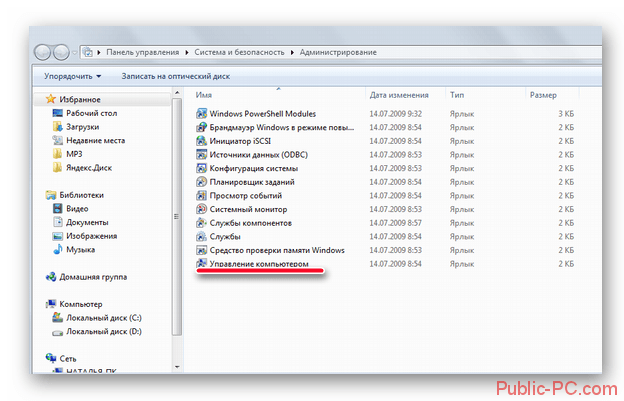Open 'Локальный диск (D:)' in sidebar
Viewport: 624px width, 401px height.
coord(104,331)
